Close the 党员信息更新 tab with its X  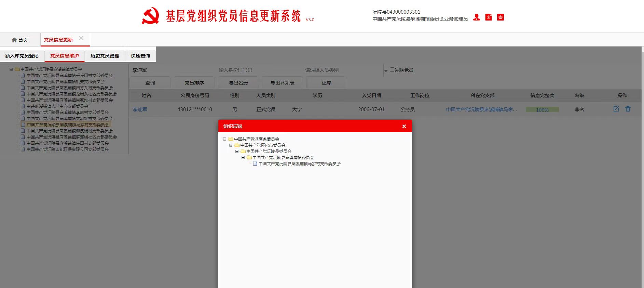coord(81,38)
